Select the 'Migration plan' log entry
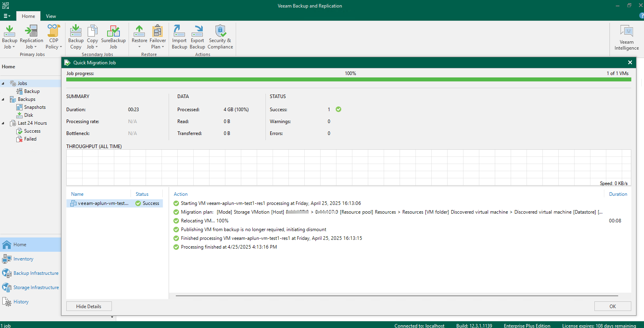Viewport: 644px width, 328px height. coord(401,212)
